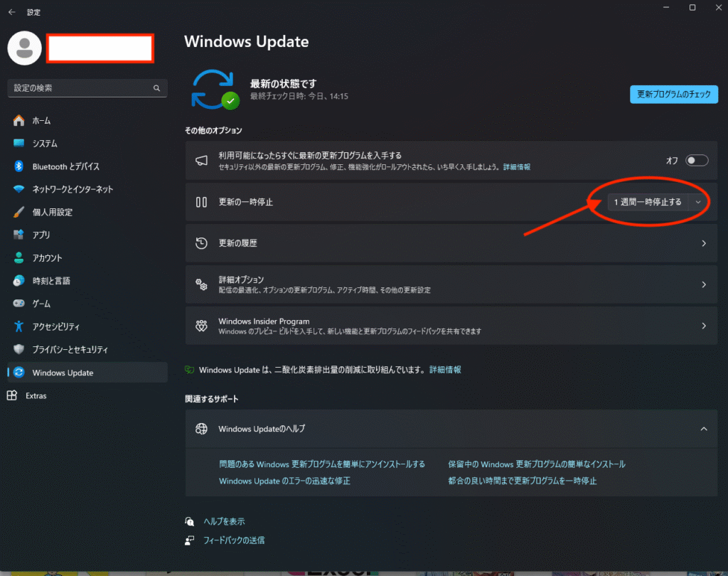Click the help headset icon
The width and height of the screenshot is (728, 576).
[189, 522]
